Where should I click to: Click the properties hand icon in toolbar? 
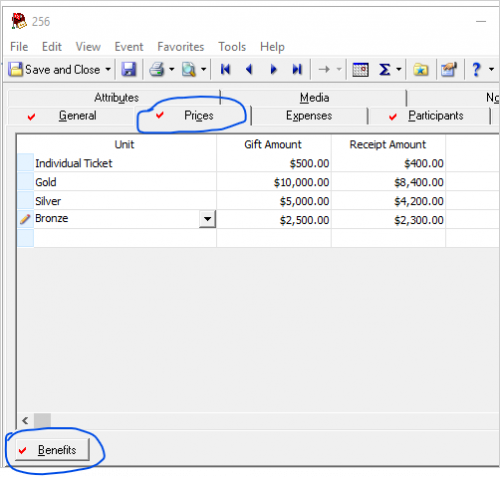(x=449, y=70)
